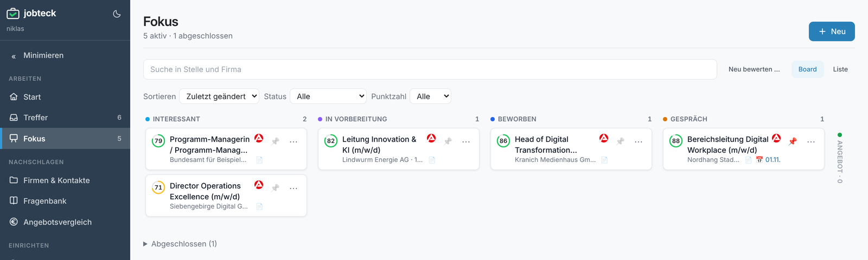
Task: Click score badge 86
Action: click(x=503, y=141)
